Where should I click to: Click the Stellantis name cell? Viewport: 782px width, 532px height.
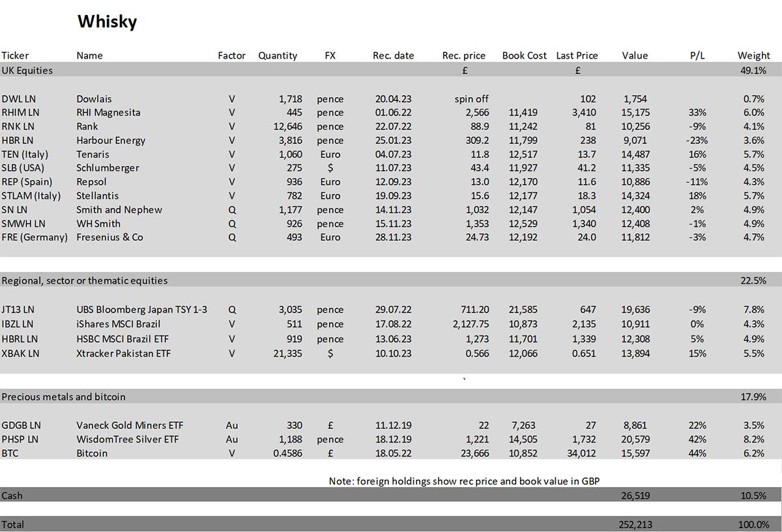[x=97, y=195]
